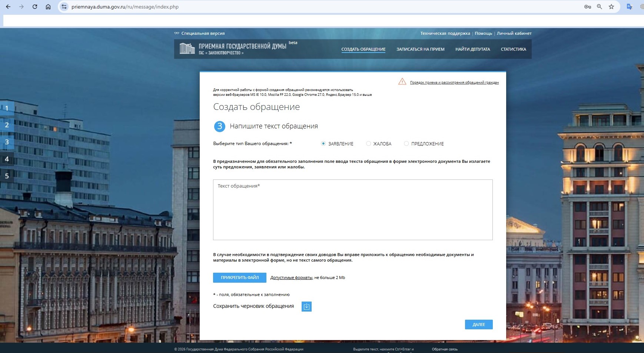Switch to Специальная версия
Viewport: 644px width, 353px height.
coord(203,33)
